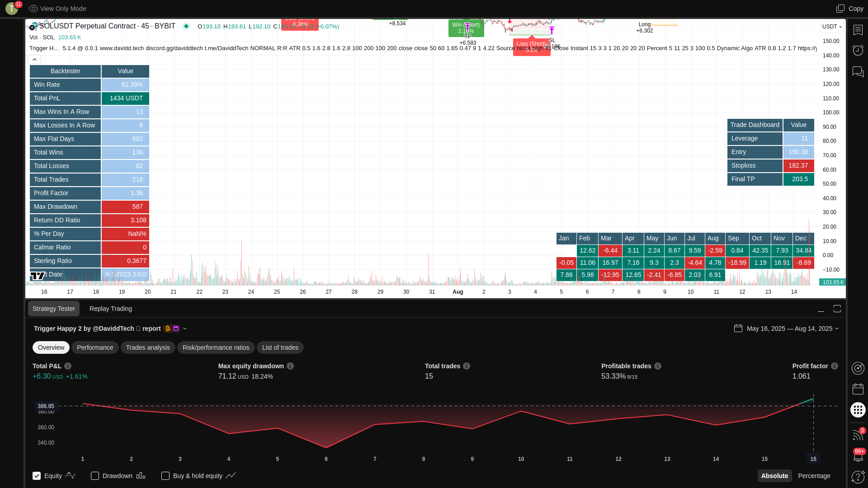This screenshot has height=488, width=868.
Task: Click the Oct 42.35 monthly cell
Action: click(760, 251)
